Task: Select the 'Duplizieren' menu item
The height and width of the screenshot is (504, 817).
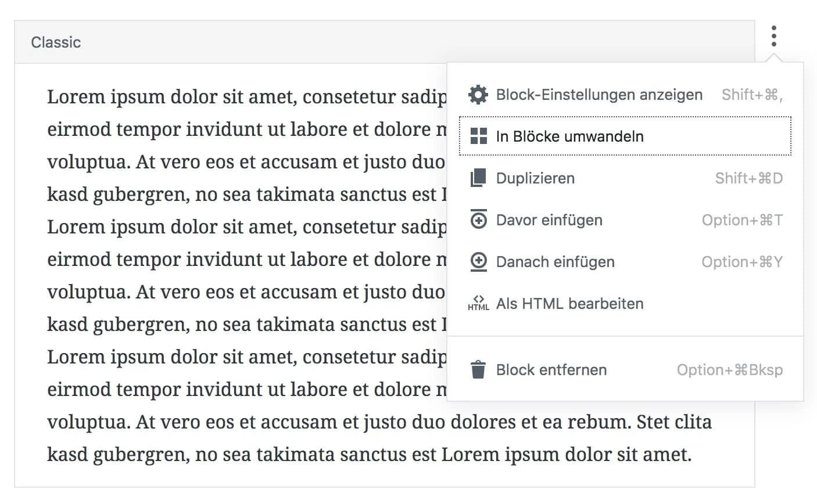Action: [x=535, y=178]
